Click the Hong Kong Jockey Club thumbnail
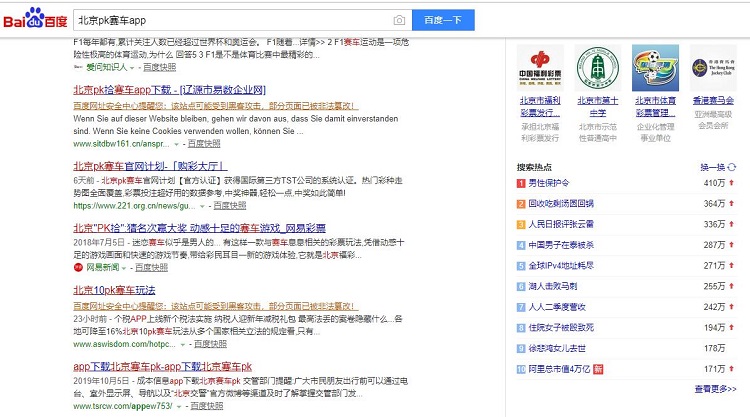The image size is (750, 417). tap(713, 68)
